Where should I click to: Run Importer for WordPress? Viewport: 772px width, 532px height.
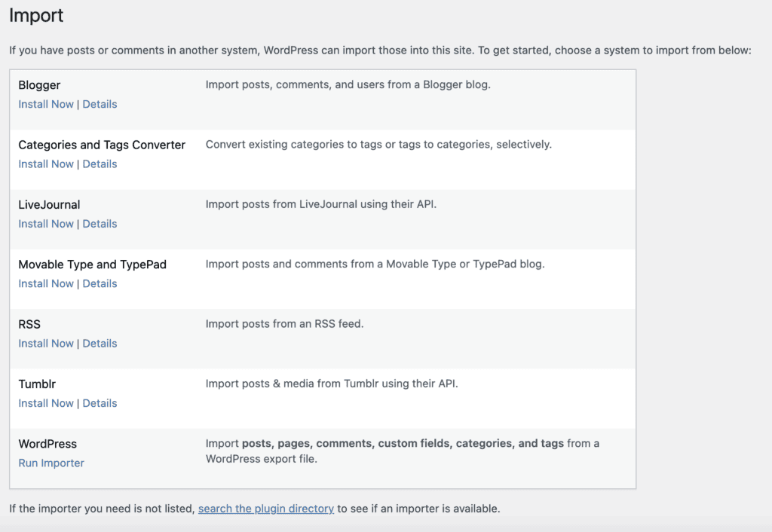[x=51, y=463]
